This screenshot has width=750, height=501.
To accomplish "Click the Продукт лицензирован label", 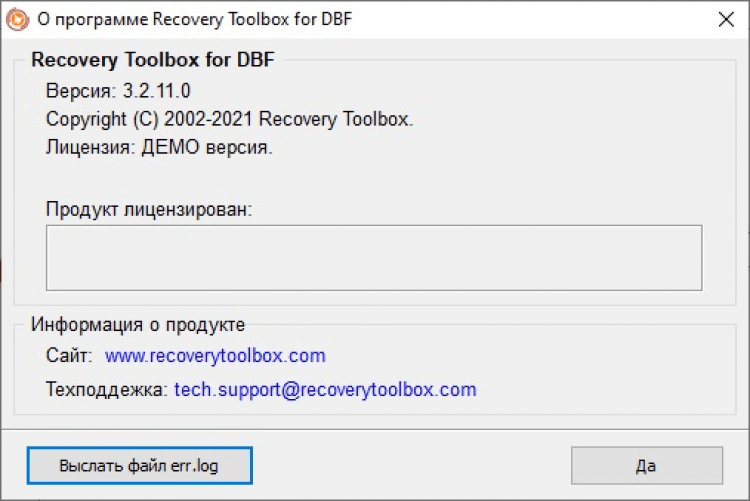I will pyautogui.click(x=149, y=209).
